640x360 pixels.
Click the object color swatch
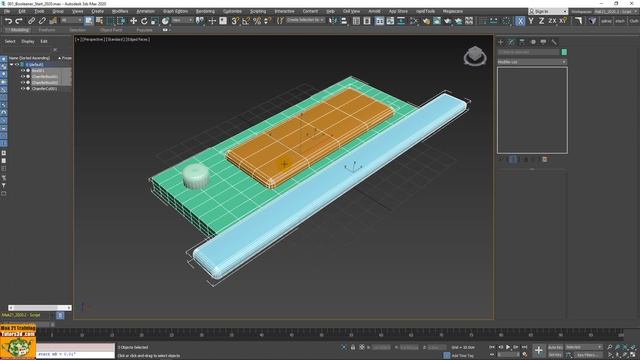pos(564,52)
